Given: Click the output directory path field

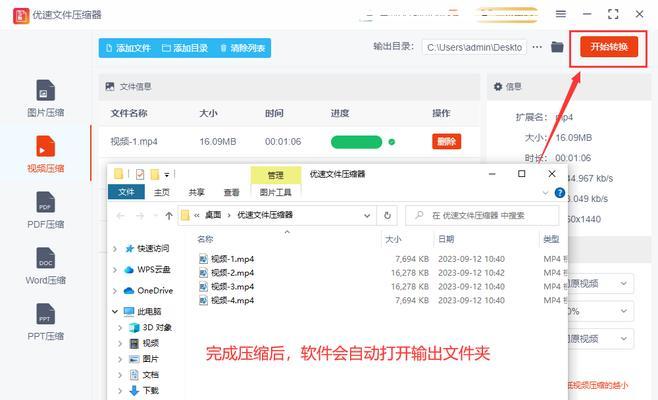Looking at the screenshot, I should tap(474, 47).
